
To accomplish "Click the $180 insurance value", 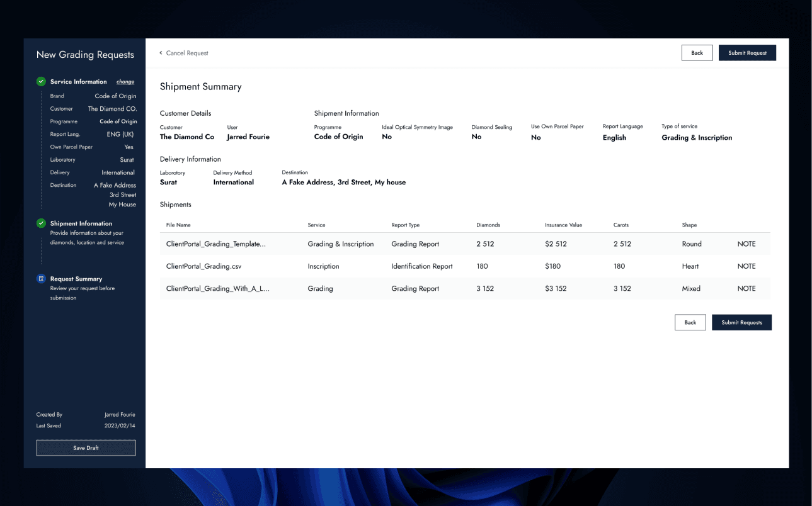I will (552, 266).
